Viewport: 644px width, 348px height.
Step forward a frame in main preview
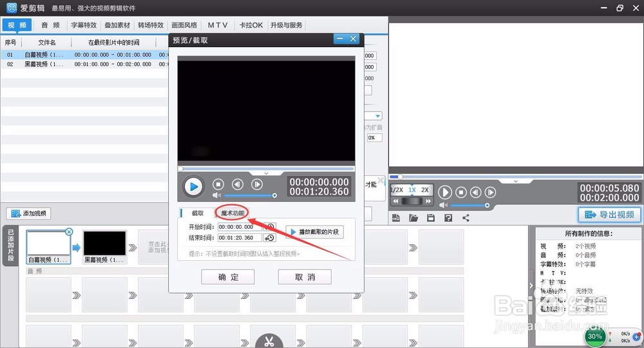coord(490,192)
